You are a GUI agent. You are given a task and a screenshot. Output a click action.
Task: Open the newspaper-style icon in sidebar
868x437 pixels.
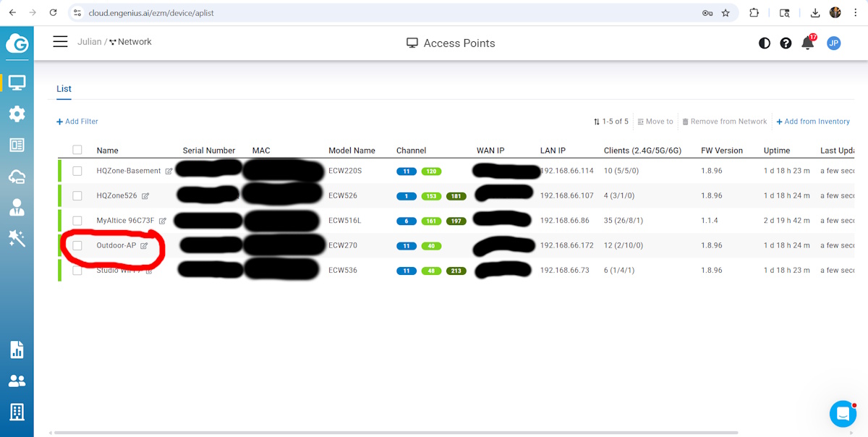(17, 145)
